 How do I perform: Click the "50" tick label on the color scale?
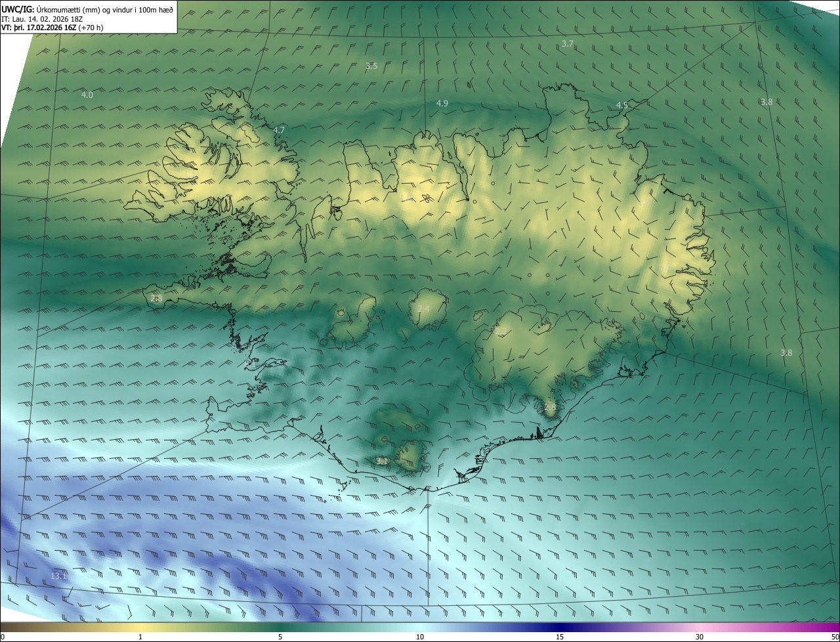pyautogui.click(x=835, y=637)
